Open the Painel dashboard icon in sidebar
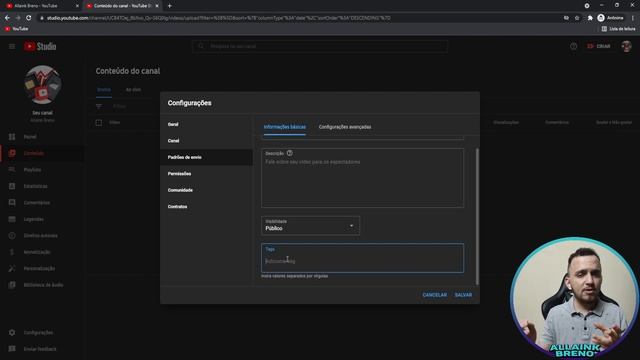Viewport: 640px width, 360px height. (12, 137)
